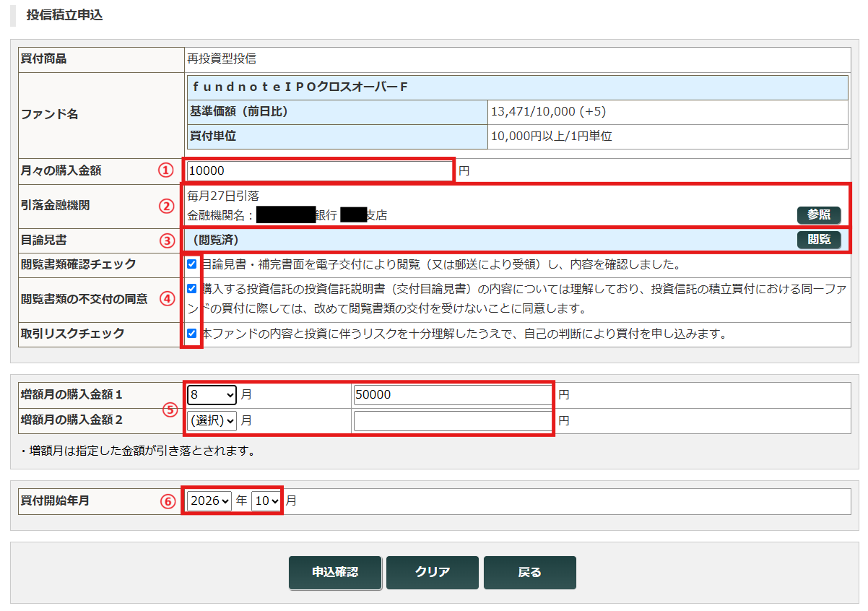Click the クリア button
This screenshot has width=868, height=611.
click(x=433, y=572)
